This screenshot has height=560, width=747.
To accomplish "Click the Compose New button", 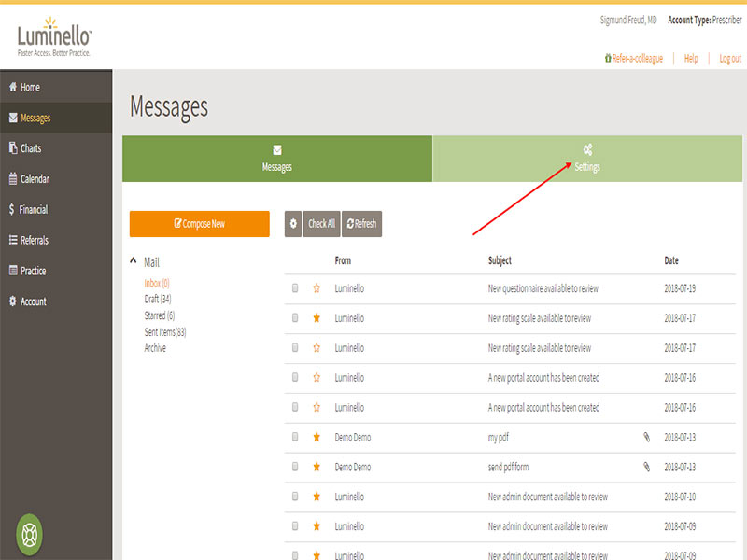I will click(x=200, y=223).
